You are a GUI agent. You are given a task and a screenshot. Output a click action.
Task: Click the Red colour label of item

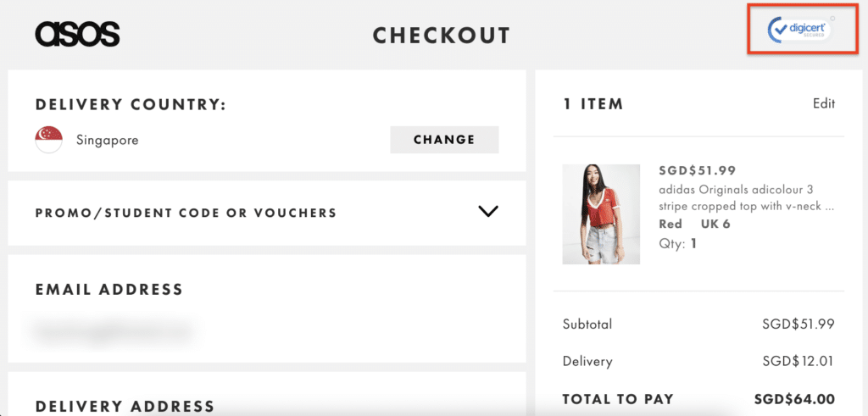[670, 225]
